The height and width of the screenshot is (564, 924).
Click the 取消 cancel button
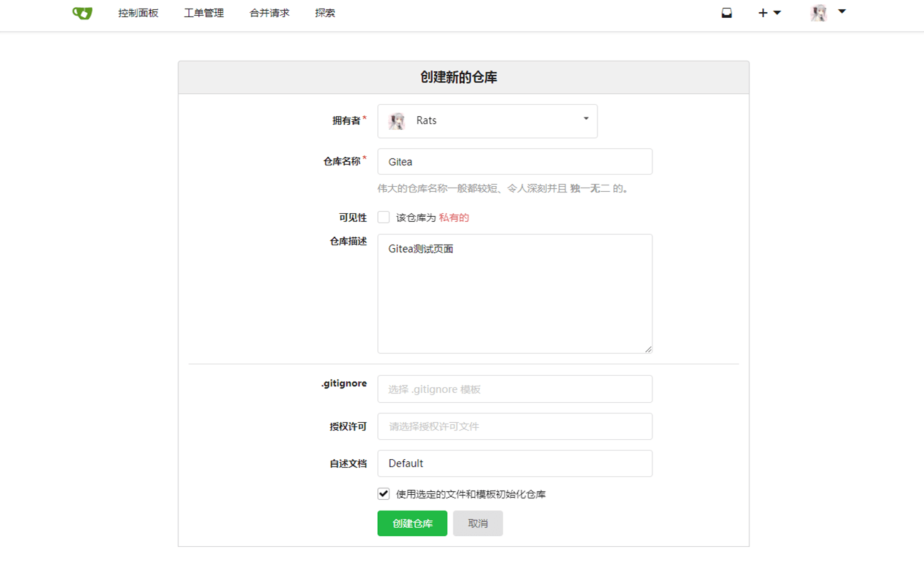[x=478, y=523]
